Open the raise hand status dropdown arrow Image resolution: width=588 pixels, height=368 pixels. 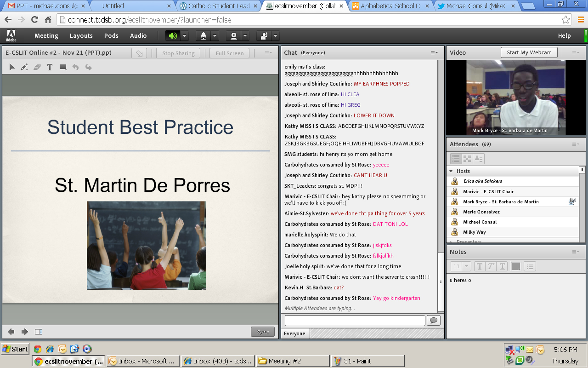275,36
